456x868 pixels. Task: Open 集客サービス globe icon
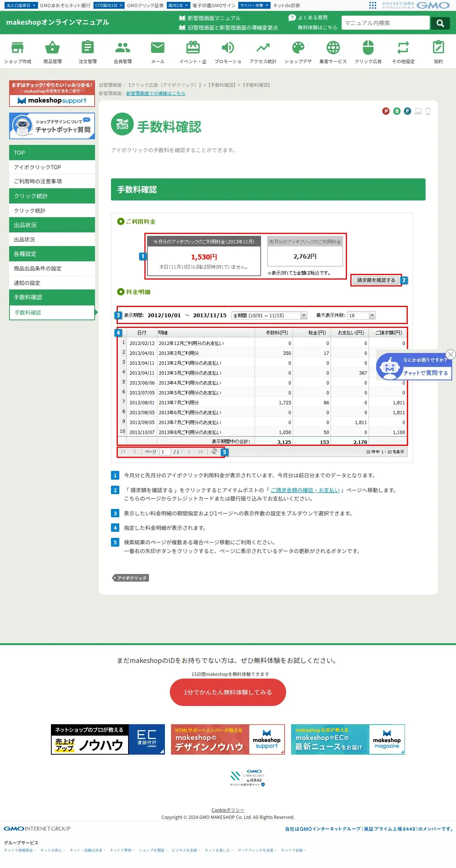pyautogui.click(x=333, y=48)
